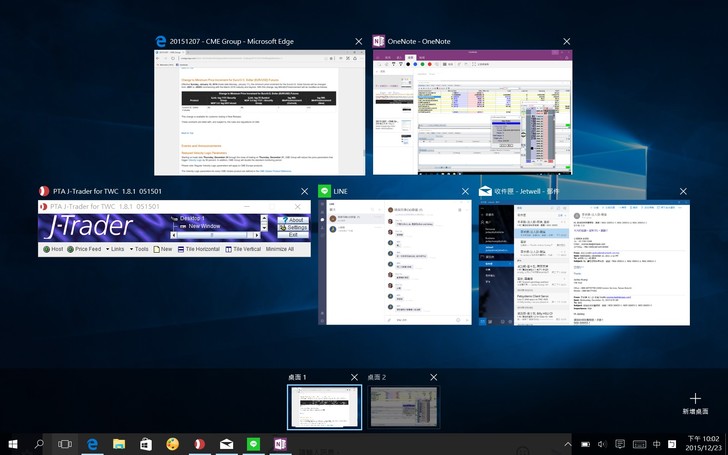Screen dimensions: 728x455
Task: Expand the hidden system tray icons chevron
Action: (x=568, y=443)
